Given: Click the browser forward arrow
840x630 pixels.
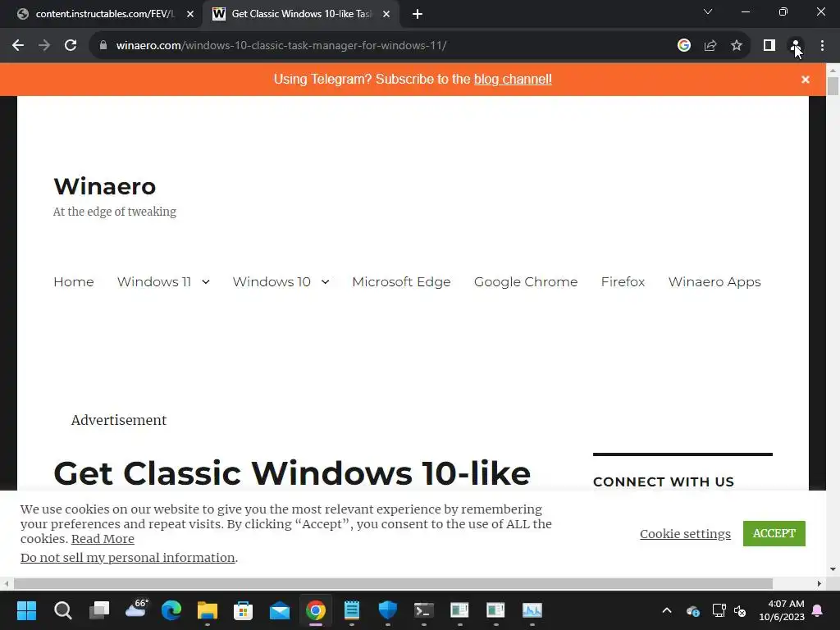Looking at the screenshot, I should tap(44, 46).
